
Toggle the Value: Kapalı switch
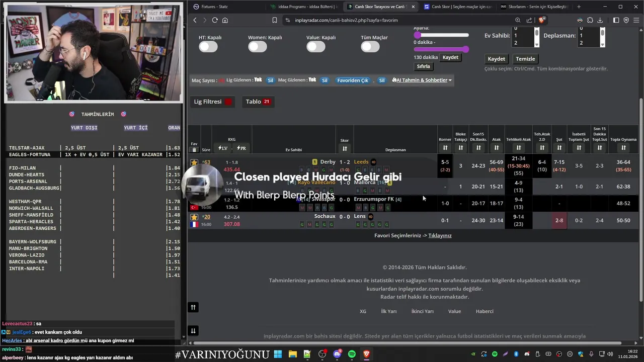click(x=316, y=47)
